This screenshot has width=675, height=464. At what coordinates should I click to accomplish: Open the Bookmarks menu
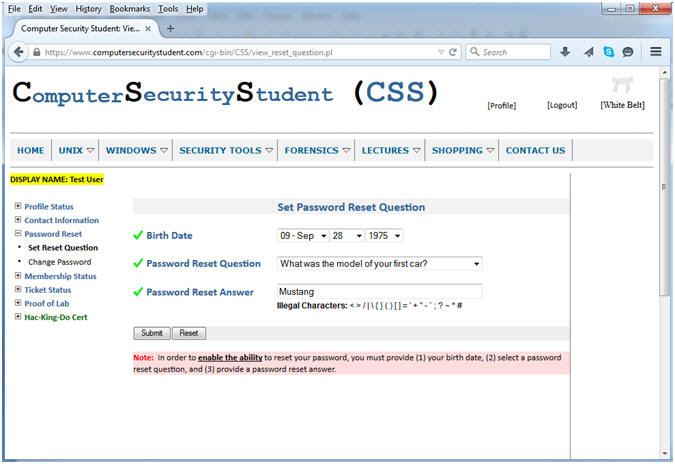coord(130,9)
